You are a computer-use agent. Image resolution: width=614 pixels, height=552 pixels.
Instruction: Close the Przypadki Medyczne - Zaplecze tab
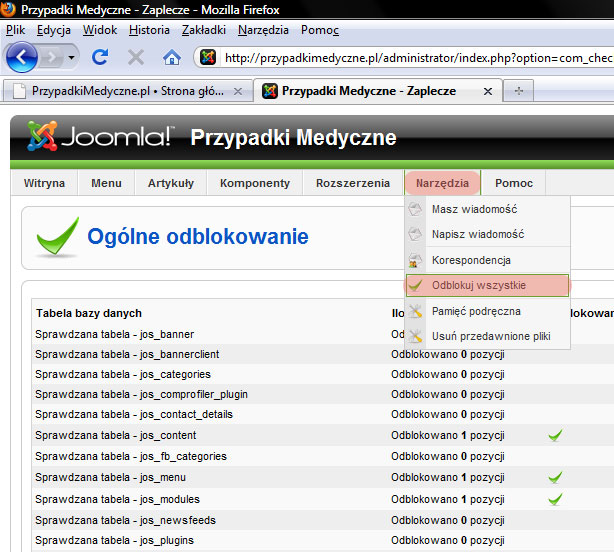tap(488, 92)
